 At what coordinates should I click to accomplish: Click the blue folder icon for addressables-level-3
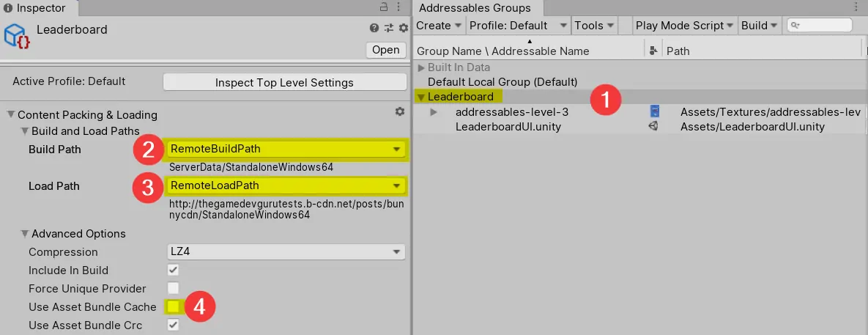[x=654, y=111]
